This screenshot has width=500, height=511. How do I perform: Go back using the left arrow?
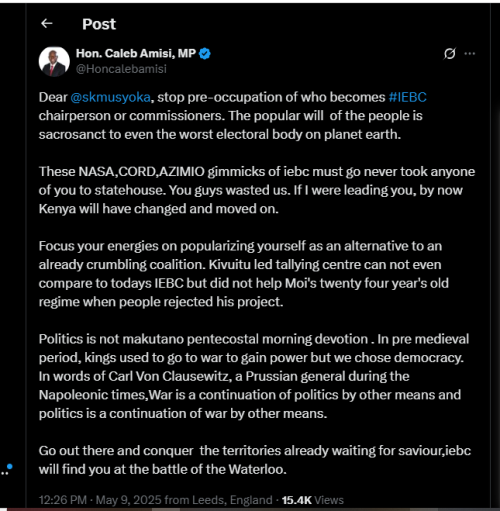pyautogui.click(x=46, y=24)
